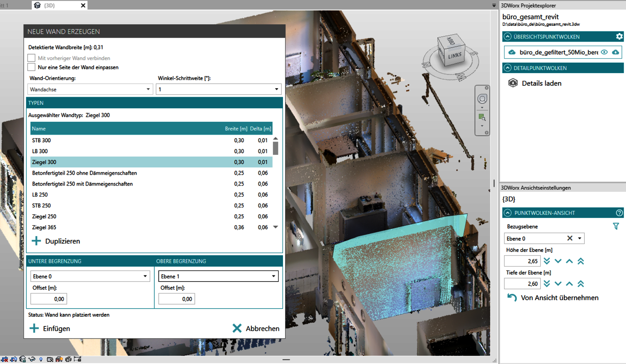Toggle visibility of büro_de_gefiltert_50Mio point cloud
The height and width of the screenshot is (364, 626).
(605, 52)
